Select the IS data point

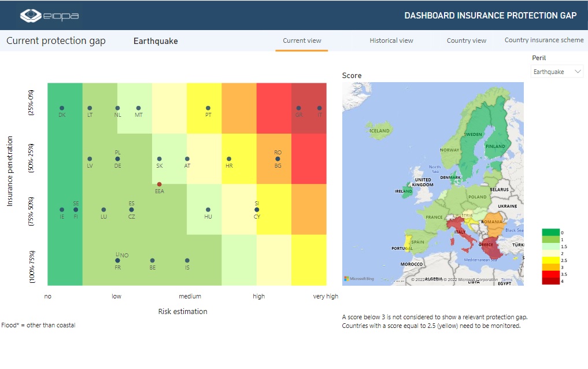[187, 260]
